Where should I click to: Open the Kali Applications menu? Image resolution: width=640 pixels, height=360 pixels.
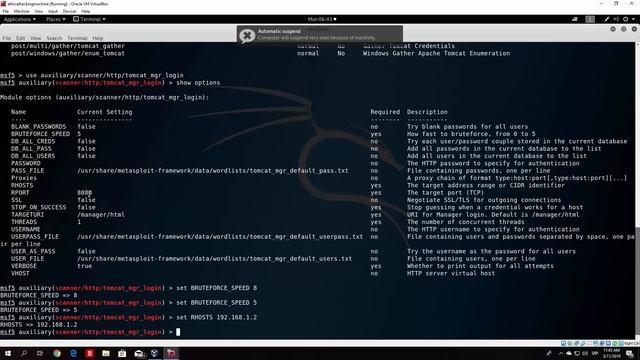pyautogui.click(x=19, y=19)
